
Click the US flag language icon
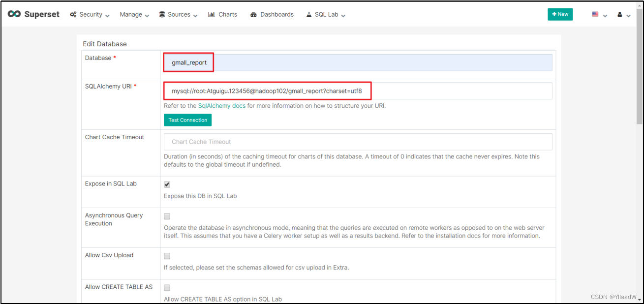tap(595, 14)
